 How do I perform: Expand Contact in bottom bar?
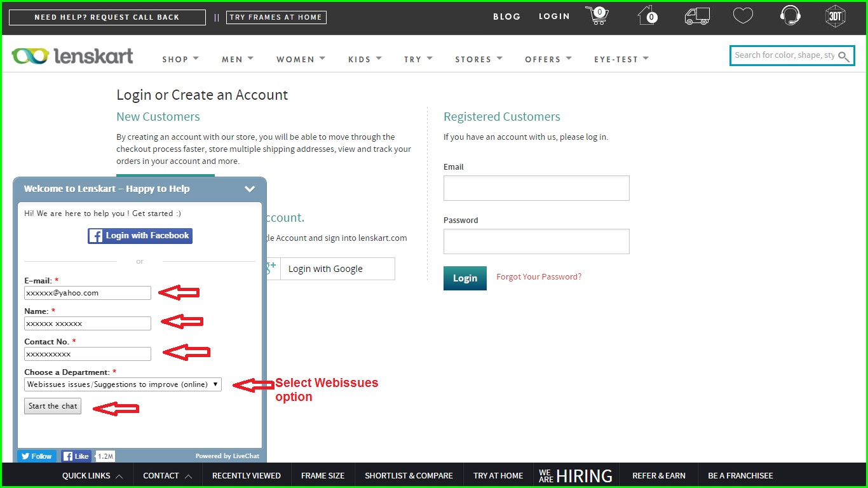(168, 475)
